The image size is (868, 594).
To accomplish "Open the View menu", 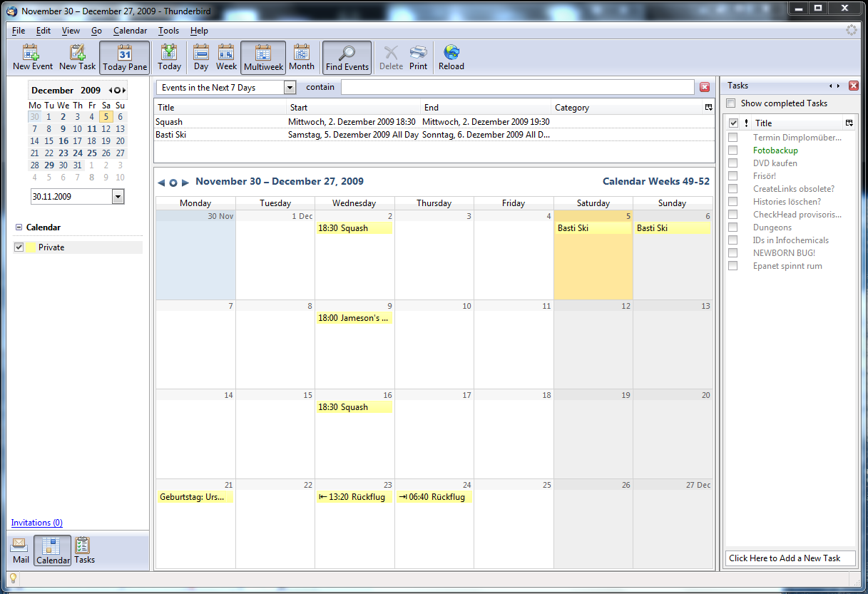I will (x=71, y=31).
